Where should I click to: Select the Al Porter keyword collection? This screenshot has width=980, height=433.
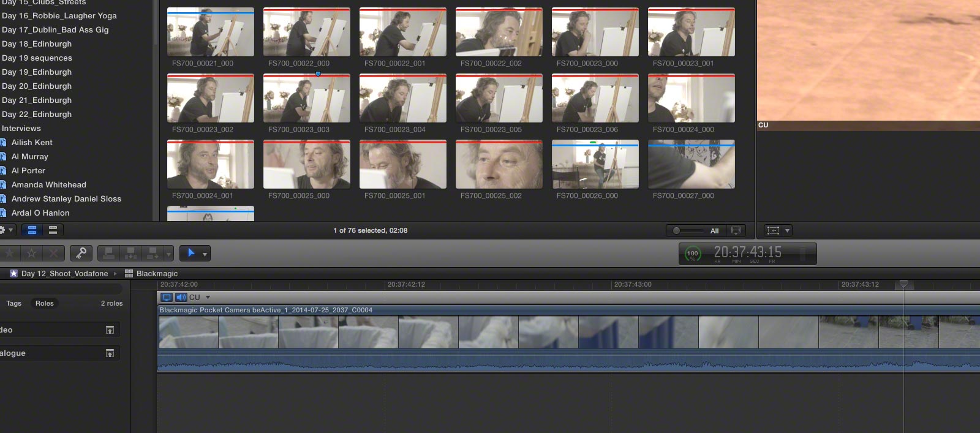tap(28, 171)
